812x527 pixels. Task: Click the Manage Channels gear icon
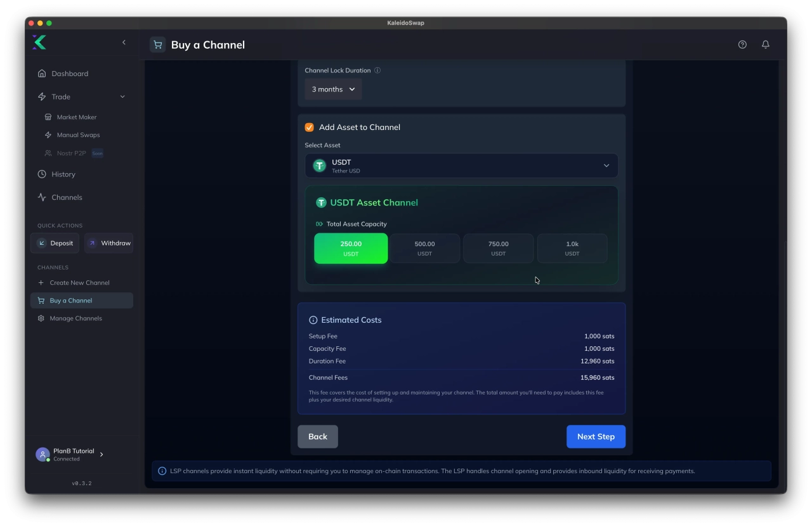point(41,318)
